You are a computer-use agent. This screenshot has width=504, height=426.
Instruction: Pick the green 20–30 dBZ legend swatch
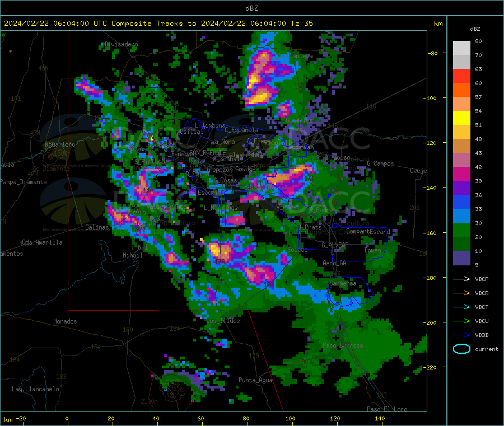461,230
